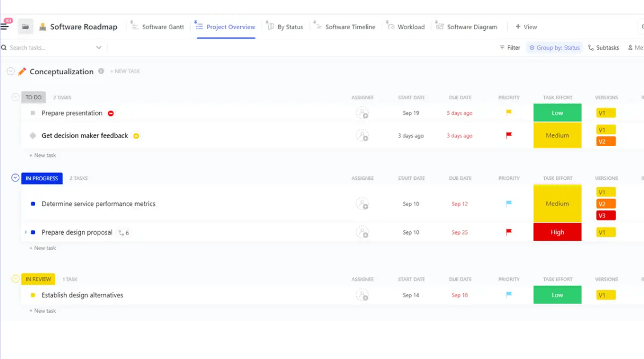Add new task under the IN REVIEW group

click(43, 311)
